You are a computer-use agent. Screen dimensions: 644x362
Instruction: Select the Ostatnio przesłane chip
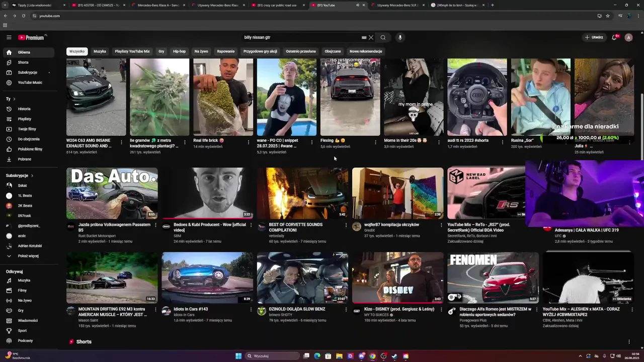click(301, 51)
